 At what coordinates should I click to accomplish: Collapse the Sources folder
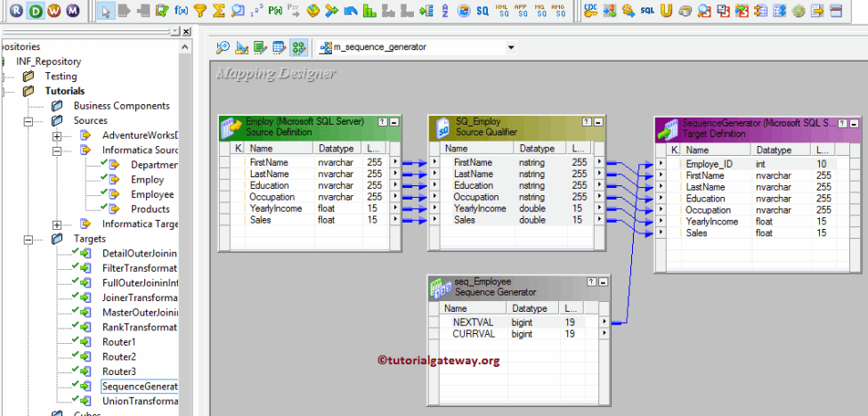point(28,121)
